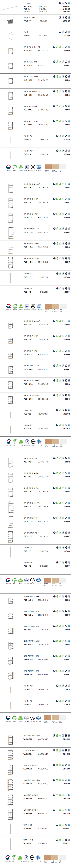The height and width of the screenshot is (868, 71).
Task: Click the green certification icon in the WLB-0113-A row
Action: click(57, 62)
